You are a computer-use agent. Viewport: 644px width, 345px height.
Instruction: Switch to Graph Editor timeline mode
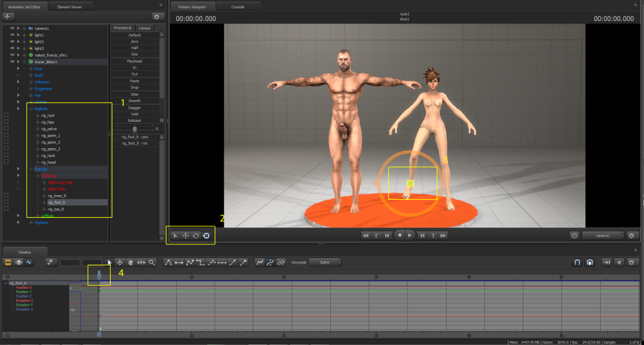point(29,262)
